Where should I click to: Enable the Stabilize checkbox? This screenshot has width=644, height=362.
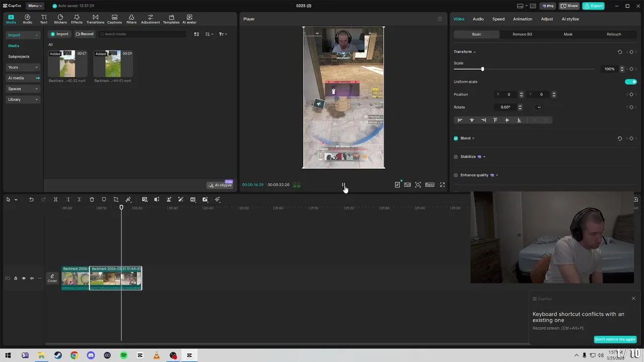456,157
